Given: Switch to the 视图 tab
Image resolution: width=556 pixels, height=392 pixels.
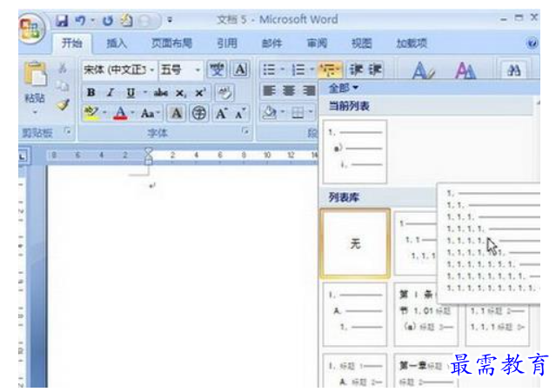Looking at the screenshot, I should (361, 43).
